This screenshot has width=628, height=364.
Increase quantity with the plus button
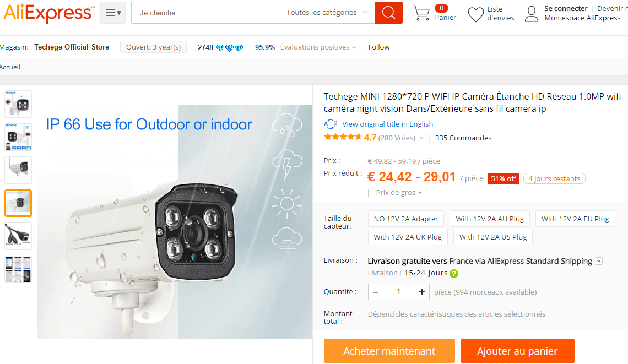(x=422, y=292)
